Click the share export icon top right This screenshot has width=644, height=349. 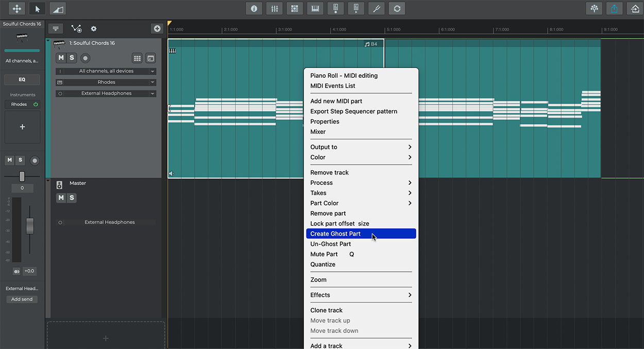(614, 9)
